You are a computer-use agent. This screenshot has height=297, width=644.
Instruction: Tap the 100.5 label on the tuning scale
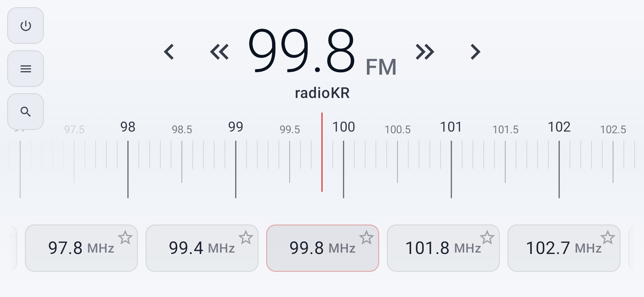(397, 130)
